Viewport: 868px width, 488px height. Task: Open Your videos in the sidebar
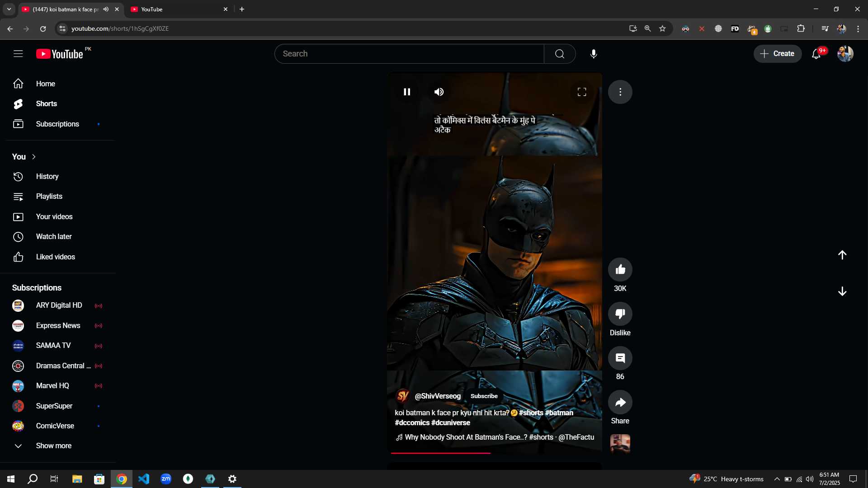(57, 216)
